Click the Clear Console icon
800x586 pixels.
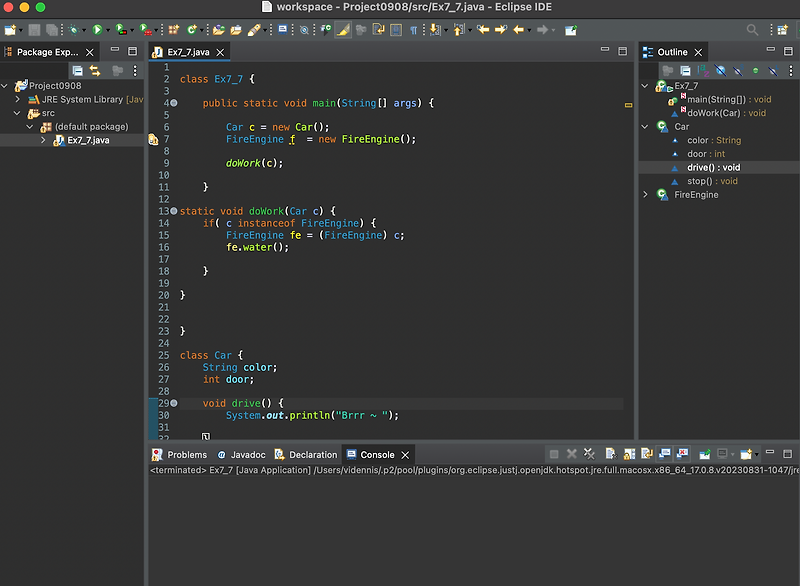[x=611, y=453]
